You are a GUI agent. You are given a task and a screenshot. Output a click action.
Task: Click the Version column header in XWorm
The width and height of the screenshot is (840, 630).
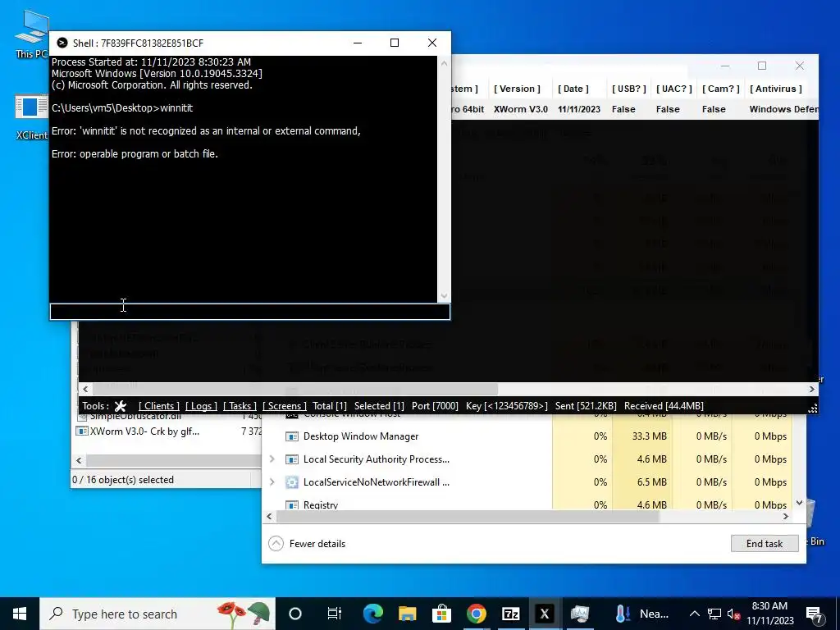(517, 89)
